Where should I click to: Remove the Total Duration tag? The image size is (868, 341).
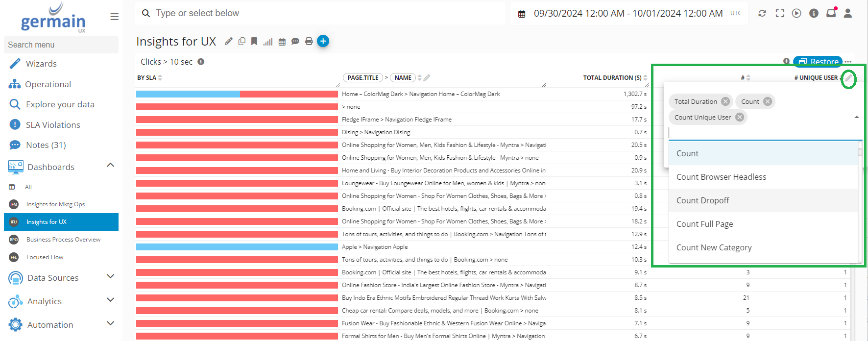click(x=725, y=101)
